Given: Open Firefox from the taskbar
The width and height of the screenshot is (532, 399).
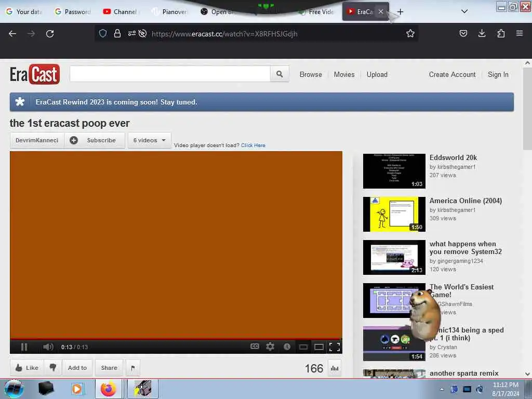Looking at the screenshot, I should (109, 389).
